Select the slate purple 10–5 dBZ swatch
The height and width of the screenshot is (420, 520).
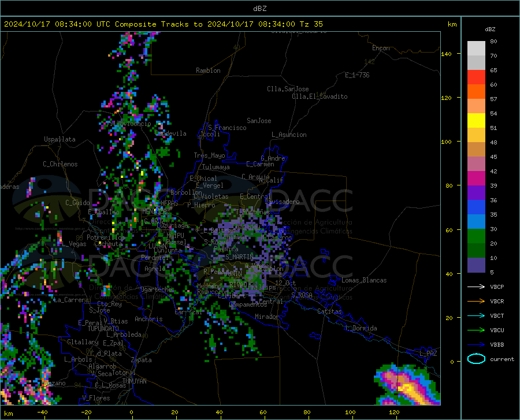point(476,265)
